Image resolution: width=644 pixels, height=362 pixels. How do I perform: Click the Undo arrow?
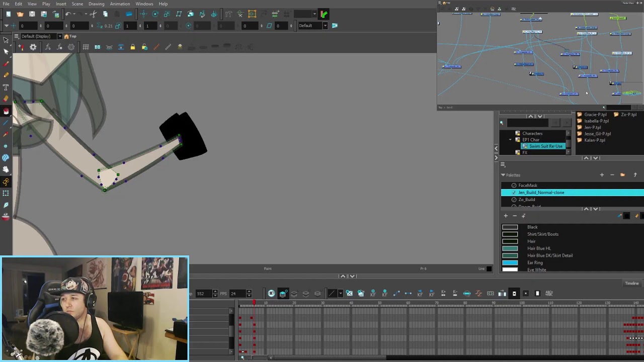pyautogui.click(x=68, y=14)
